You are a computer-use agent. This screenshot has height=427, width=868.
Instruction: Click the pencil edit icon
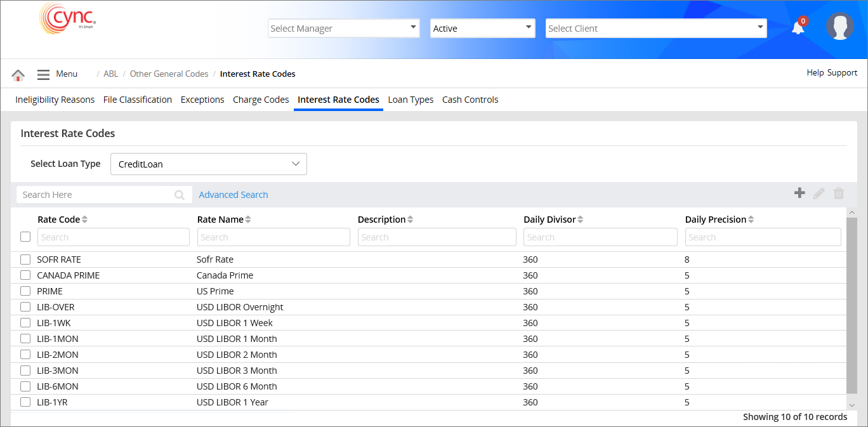click(819, 194)
